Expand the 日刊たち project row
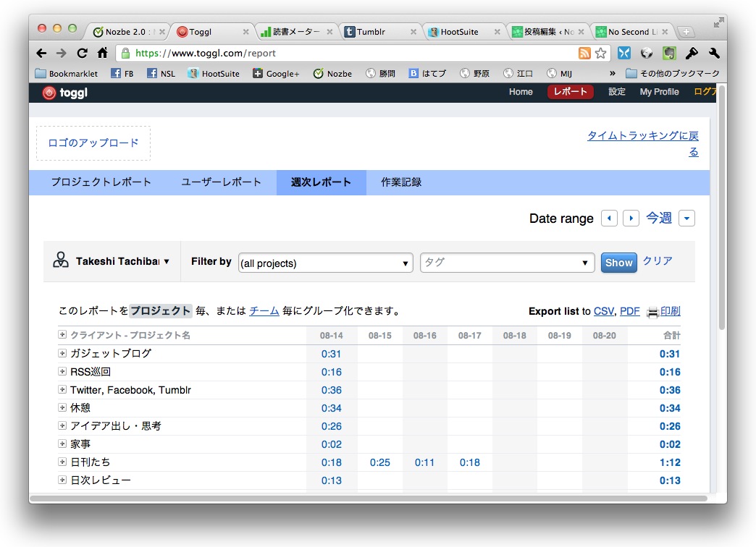The height and width of the screenshot is (547, 756). (62, 462)
